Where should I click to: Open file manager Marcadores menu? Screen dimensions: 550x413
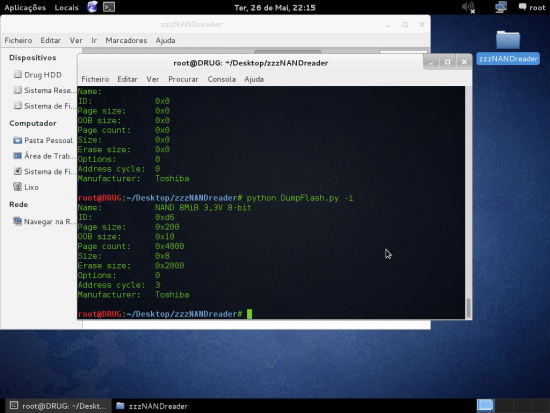tap(126, 40)
